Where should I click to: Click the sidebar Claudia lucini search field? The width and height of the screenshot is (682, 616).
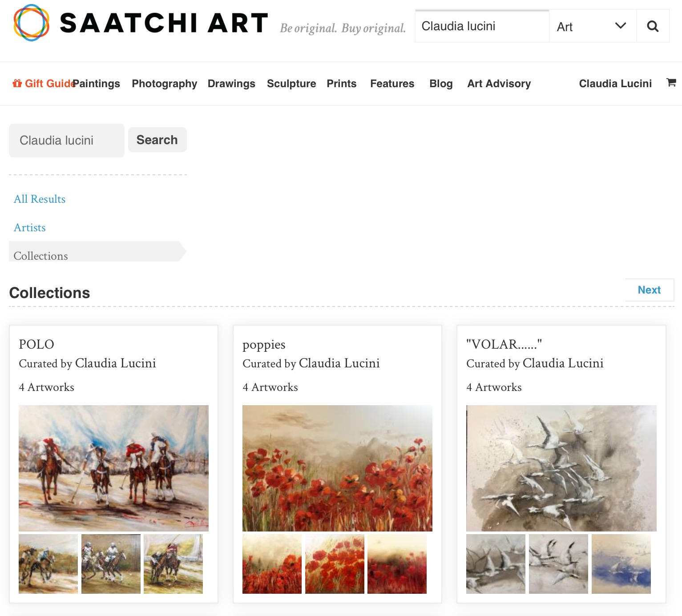[67, 141]
